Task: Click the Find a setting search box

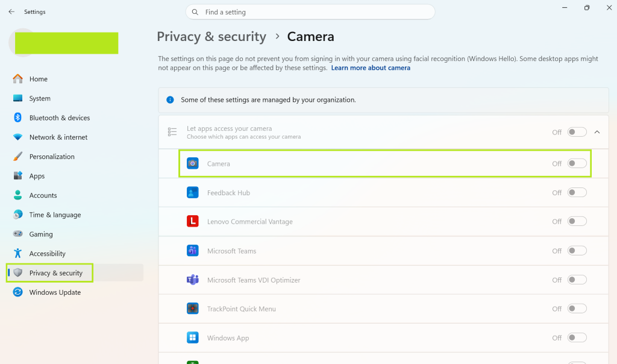Action: point(310,12)
